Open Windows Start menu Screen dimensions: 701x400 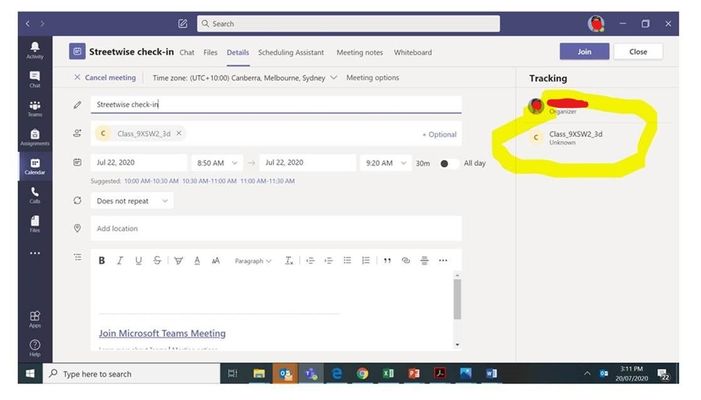click(x=30, y=374)
